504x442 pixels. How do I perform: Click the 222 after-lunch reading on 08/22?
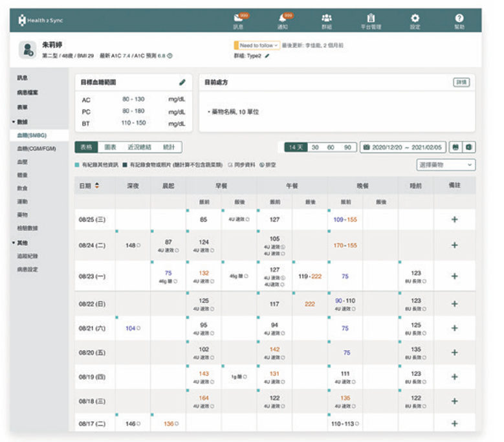(x=310, y=304)
